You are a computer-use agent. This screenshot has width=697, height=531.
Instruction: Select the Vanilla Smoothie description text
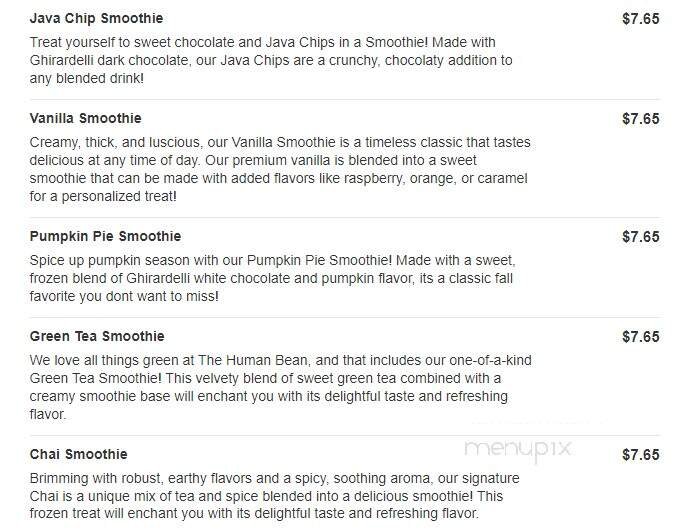(x=270, y=169)
